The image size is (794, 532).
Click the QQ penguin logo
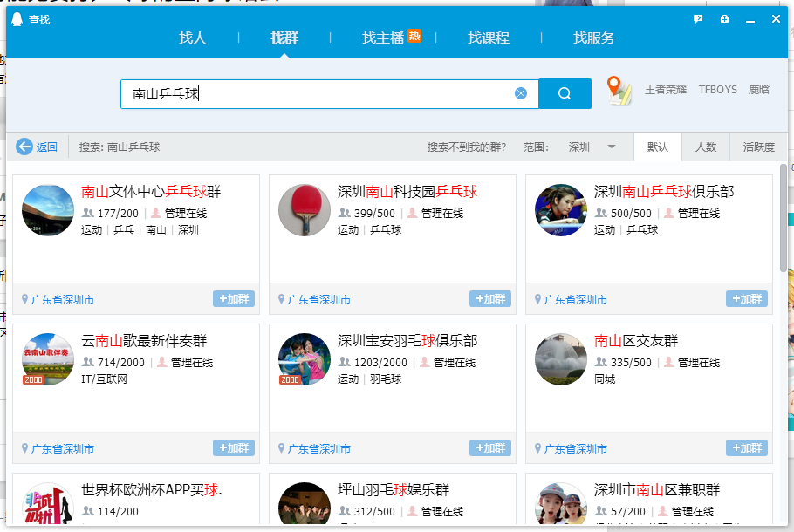click(x=17, y=19)
